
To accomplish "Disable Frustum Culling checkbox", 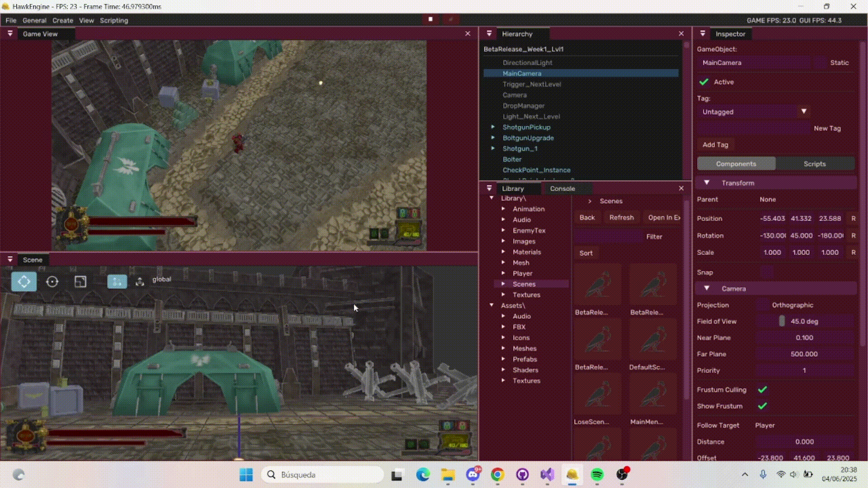I will coord(762,389).
